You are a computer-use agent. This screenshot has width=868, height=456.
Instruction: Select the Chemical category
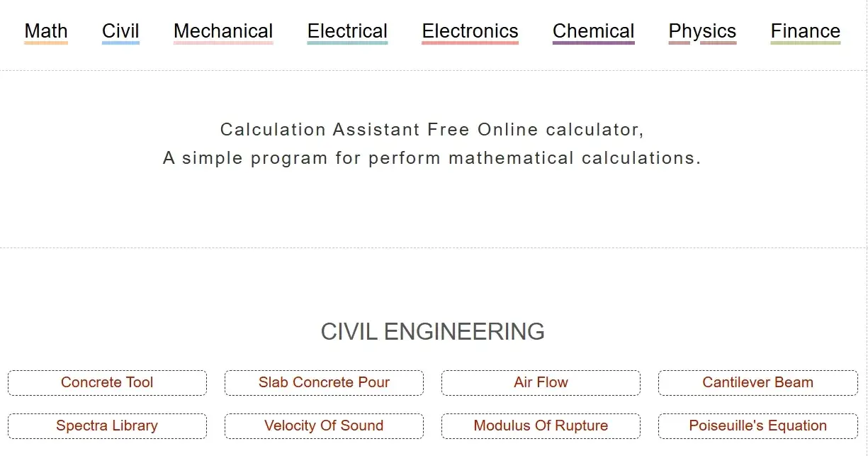(594, 31)
